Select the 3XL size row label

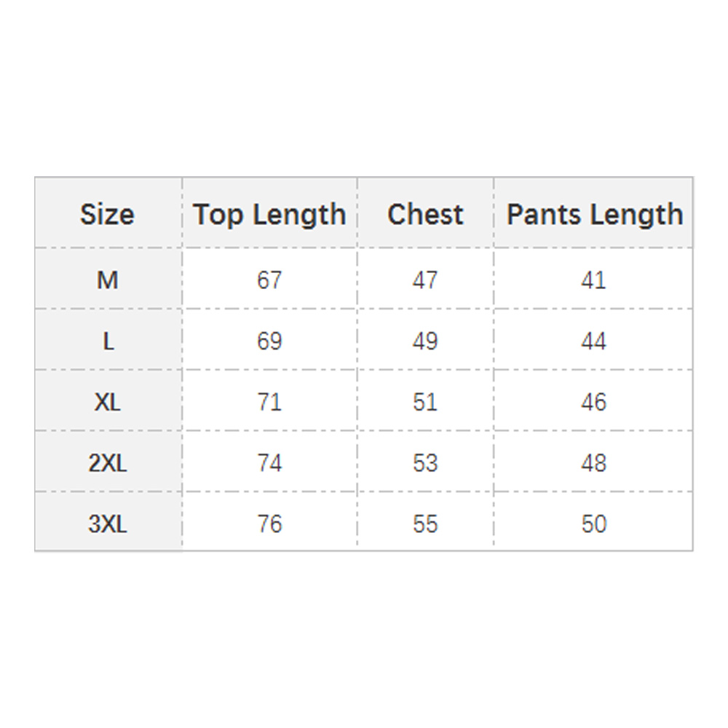click(x=107, y=524)
